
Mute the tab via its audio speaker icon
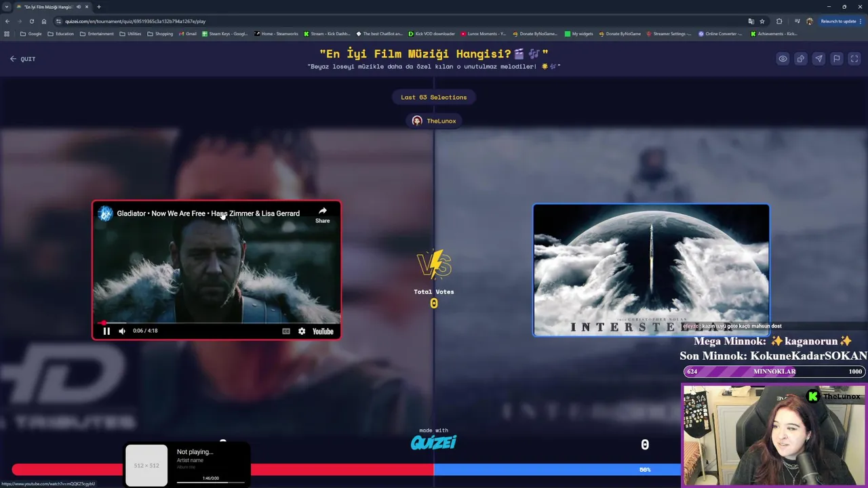78,7
